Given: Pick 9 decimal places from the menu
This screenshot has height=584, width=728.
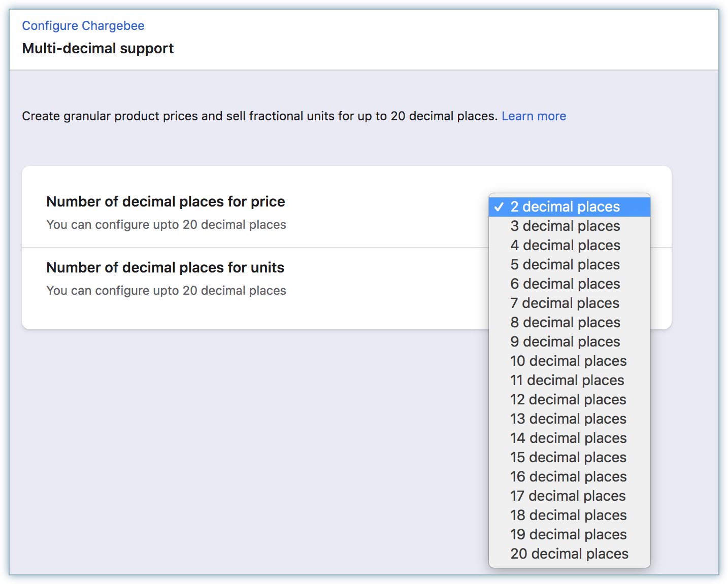Looking at the screenshot, I should pos(565,342).
